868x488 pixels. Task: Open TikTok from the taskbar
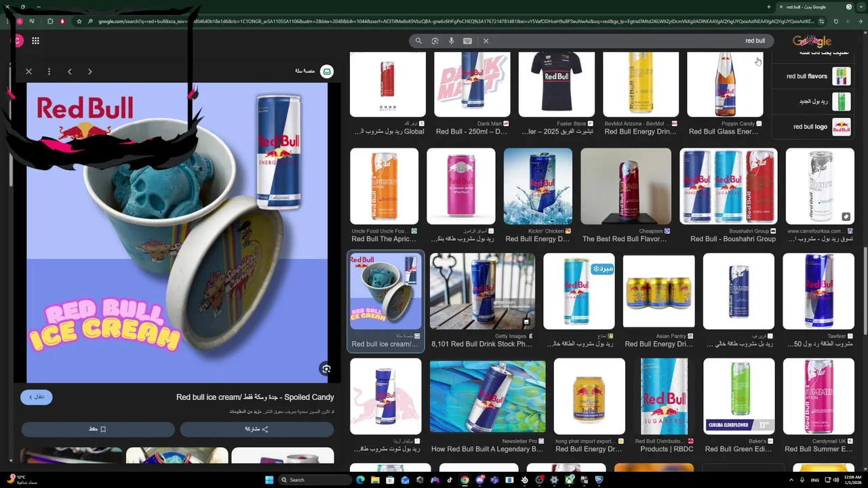coord(450,480)
